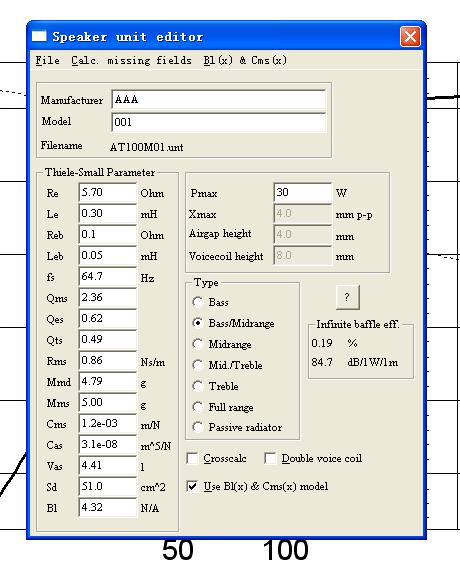Click the Qts field showing 0.49
460x570 pixels.
[108, 340]
